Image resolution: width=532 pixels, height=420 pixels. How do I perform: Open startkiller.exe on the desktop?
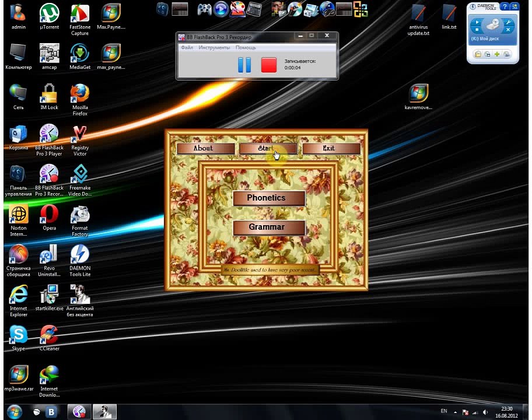(49, 297)
